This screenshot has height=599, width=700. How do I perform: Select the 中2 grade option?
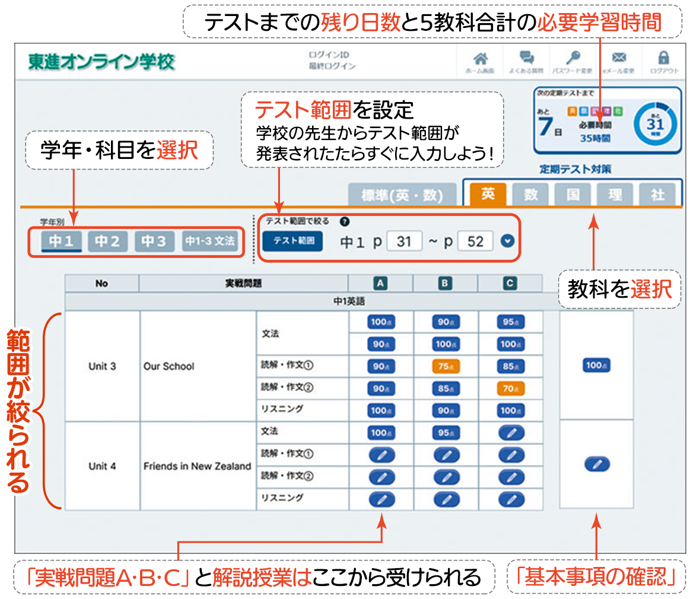point(107,241)
